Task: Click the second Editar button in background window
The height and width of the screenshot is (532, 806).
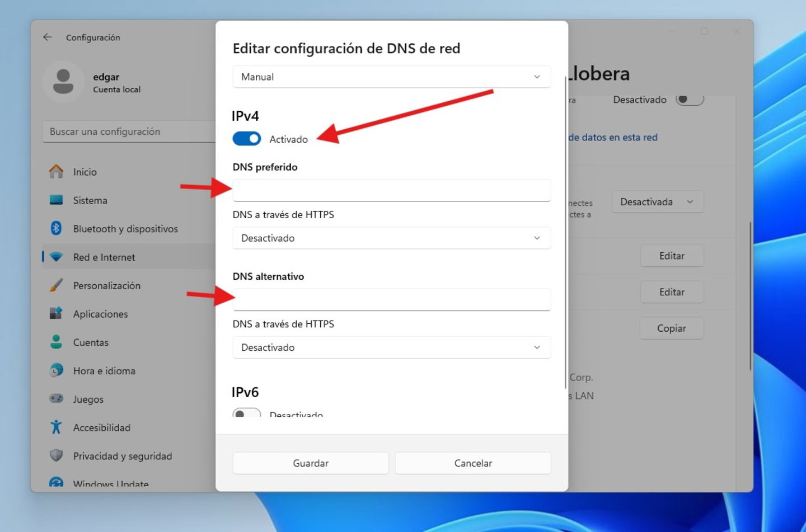Action: coord(672,292)
